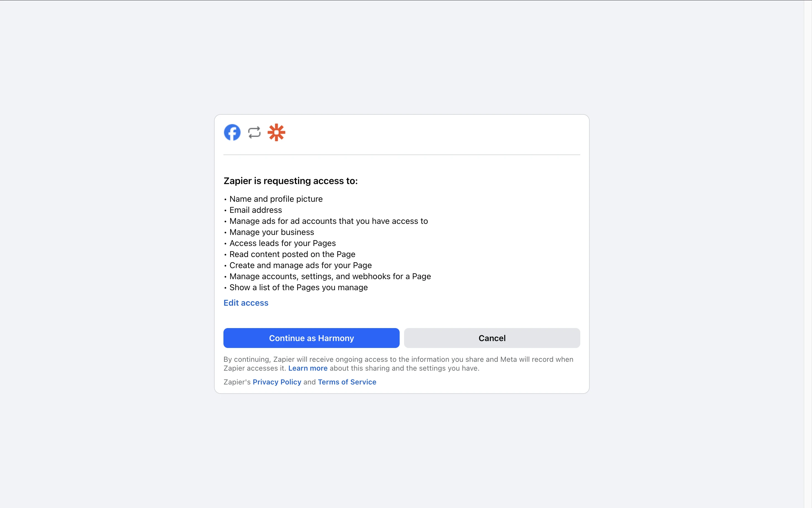Image resolution: width=812 pixels, height=508 pixels.
Task: Confirm with Continue as Harmony button
Action: [x=311, y=338]
